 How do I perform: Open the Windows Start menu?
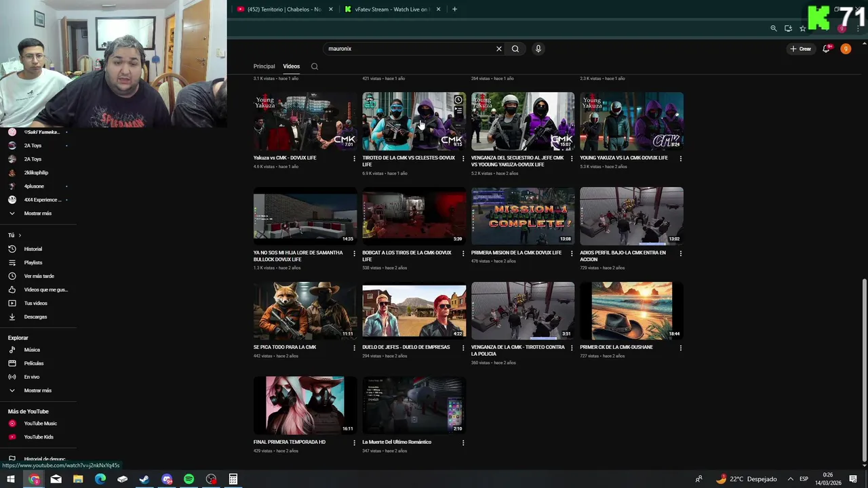point(11,479)
